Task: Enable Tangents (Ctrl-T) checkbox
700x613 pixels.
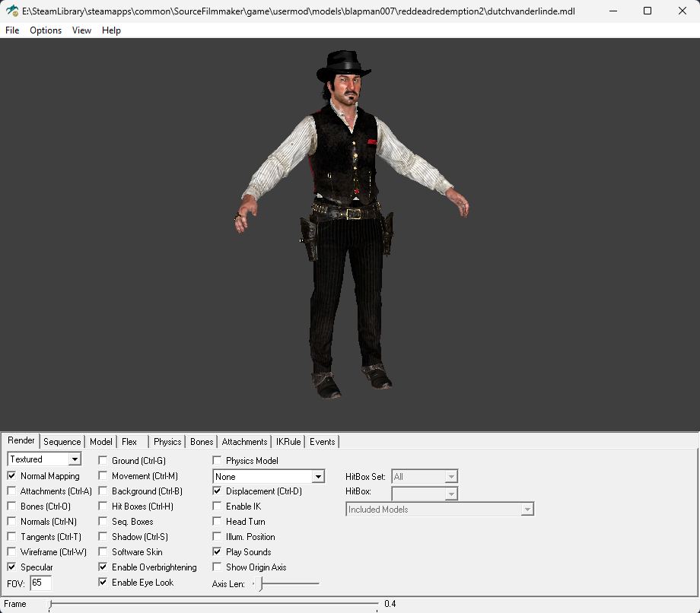Action: click(11, 537)
